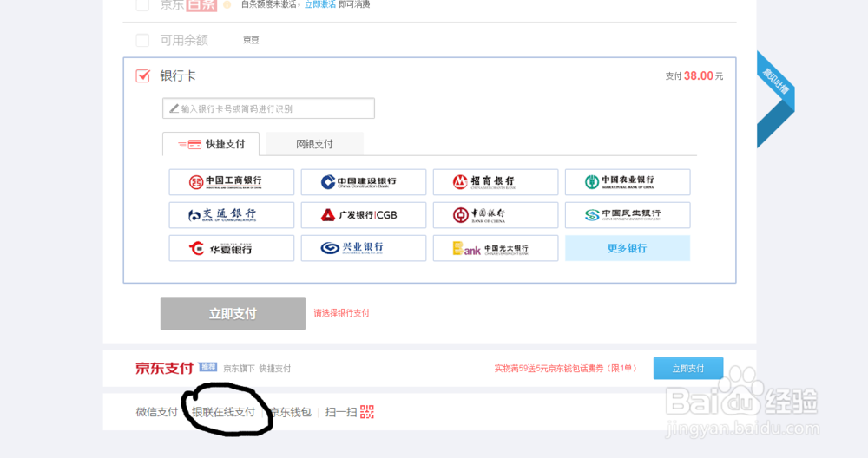Switch to 网银支付 tab
This screenshot has height=458, width=868.
coord(314,144)
